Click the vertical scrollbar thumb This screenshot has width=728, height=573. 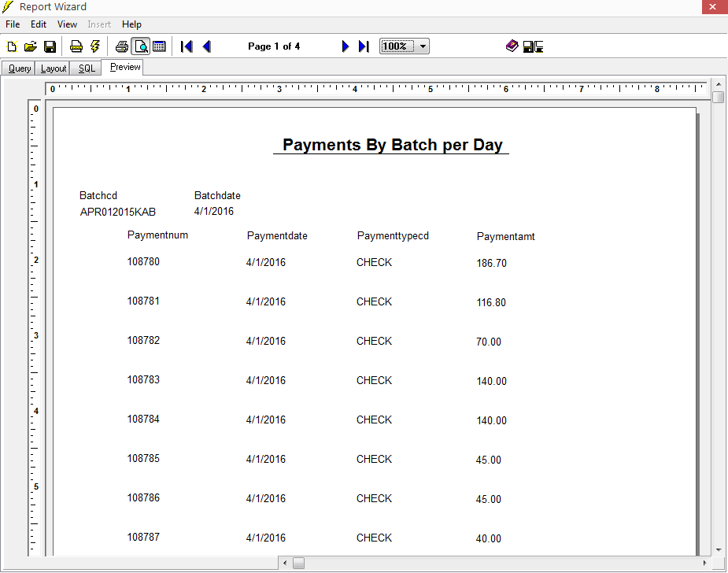(x=719, y=97)
